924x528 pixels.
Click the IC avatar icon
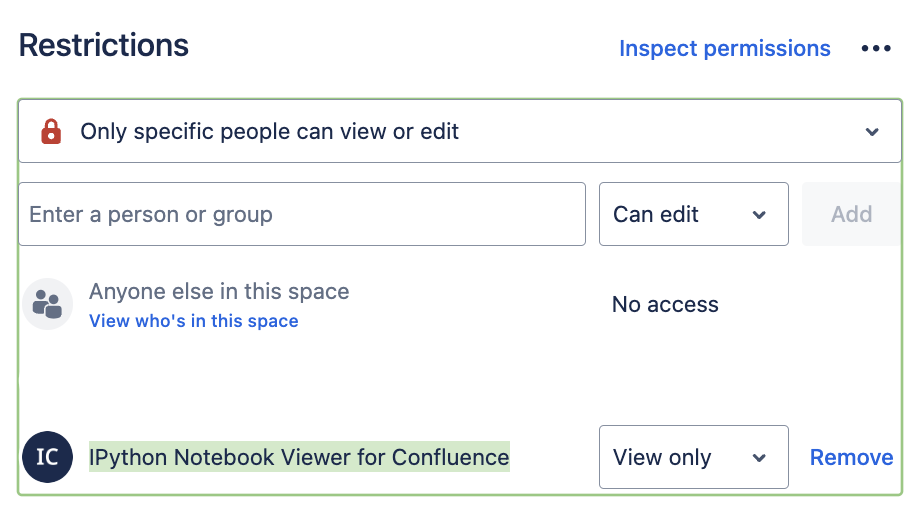[47, 457]
